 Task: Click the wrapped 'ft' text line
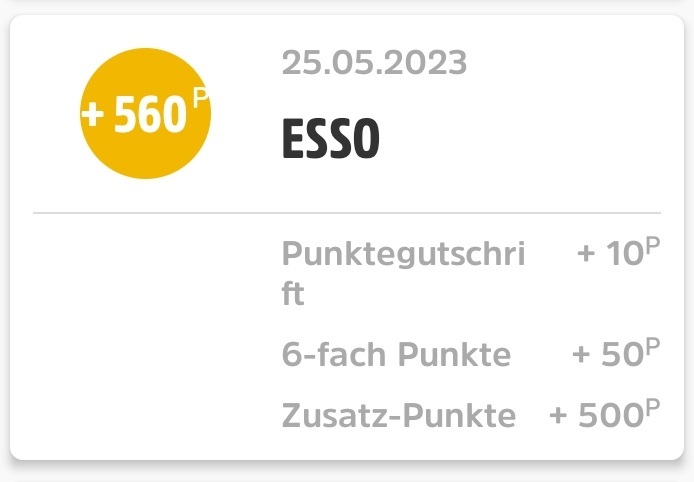coord(293,293)
